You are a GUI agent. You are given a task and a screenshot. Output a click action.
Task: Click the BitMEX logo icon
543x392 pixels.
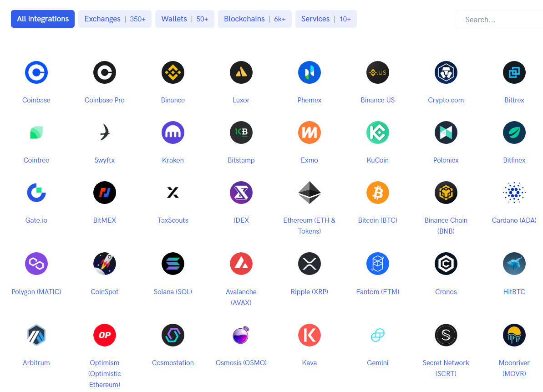click(105, 193)
